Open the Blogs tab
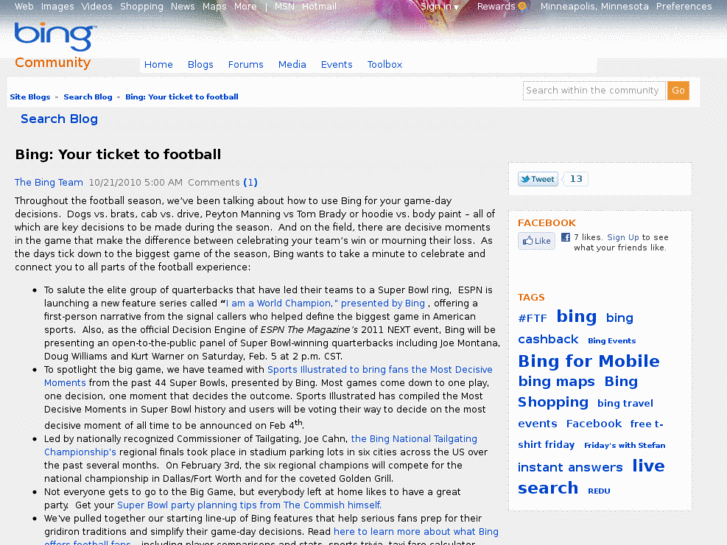The image size is (727, 545). click(x=200, y=64)
